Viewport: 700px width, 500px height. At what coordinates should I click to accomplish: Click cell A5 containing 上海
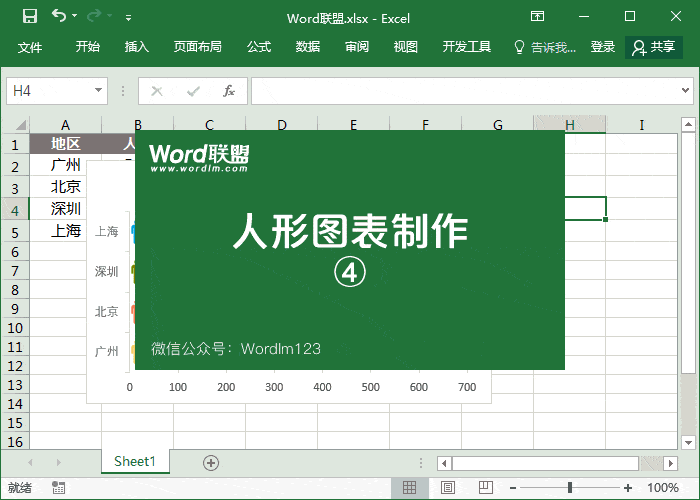66,231
